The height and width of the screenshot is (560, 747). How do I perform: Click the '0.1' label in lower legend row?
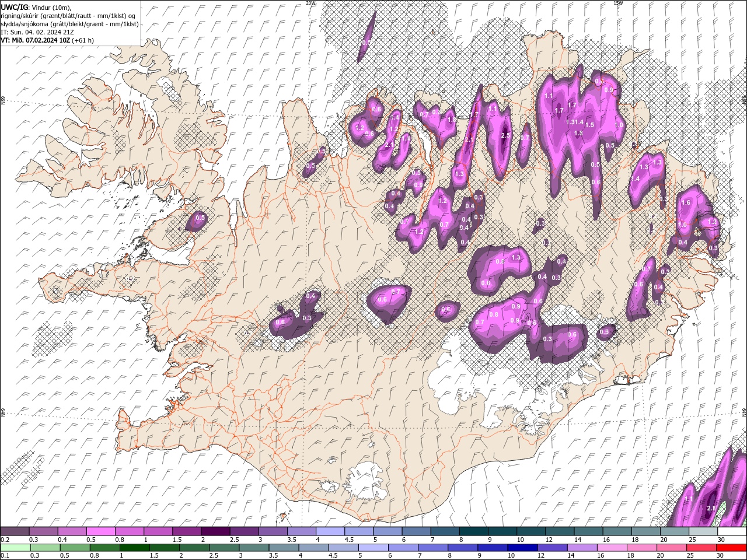pos(5,556)
